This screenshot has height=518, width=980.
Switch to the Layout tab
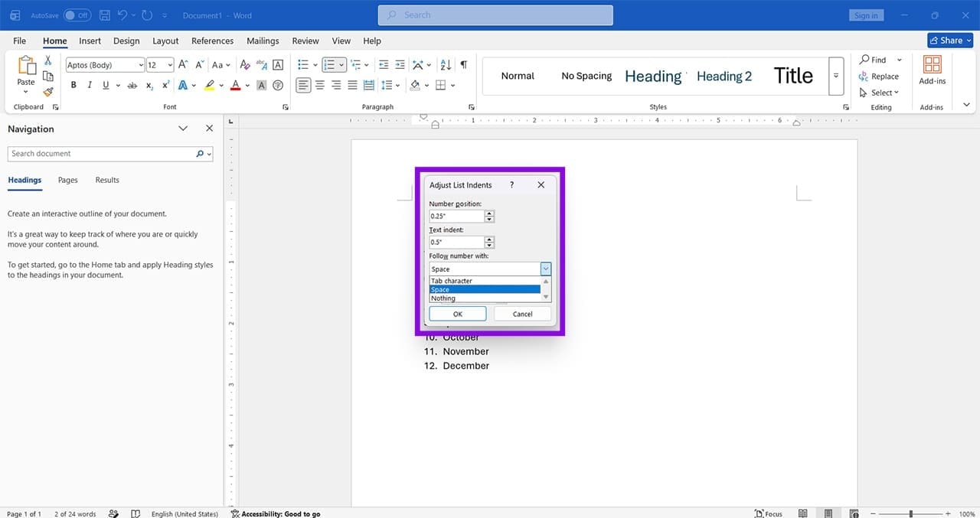165,41
